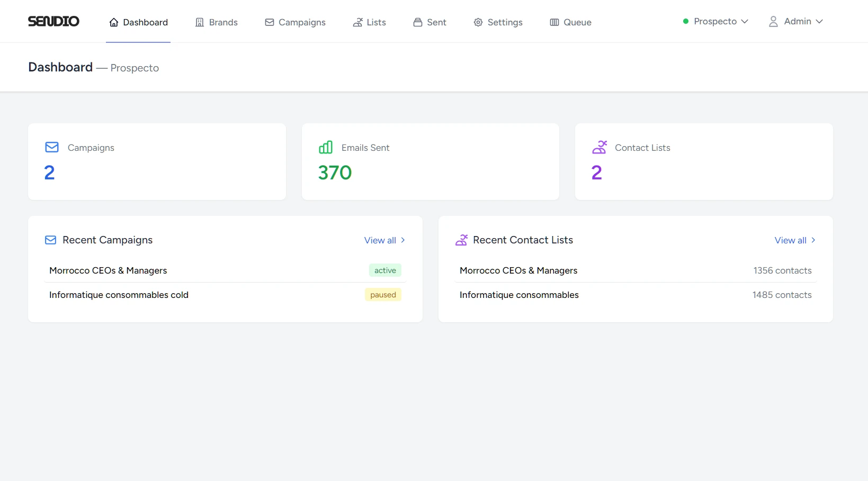
Task: Click the Sent tray icon
Action: pos(418,22)
